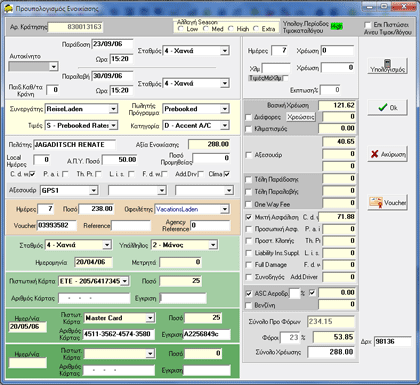The width and height of the screenshot is (420, 385).
Task: Click the Έγκριση field A2256849c
Action: 207,334
